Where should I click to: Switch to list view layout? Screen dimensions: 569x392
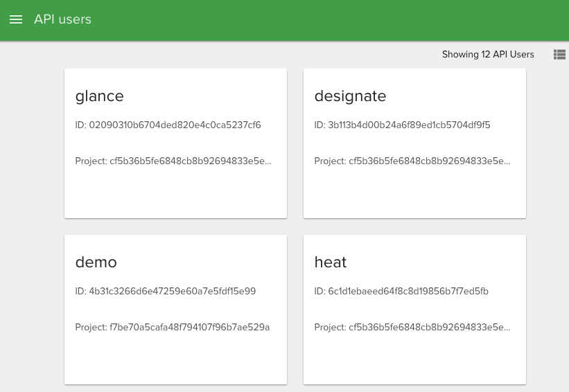tap(559, 55)
